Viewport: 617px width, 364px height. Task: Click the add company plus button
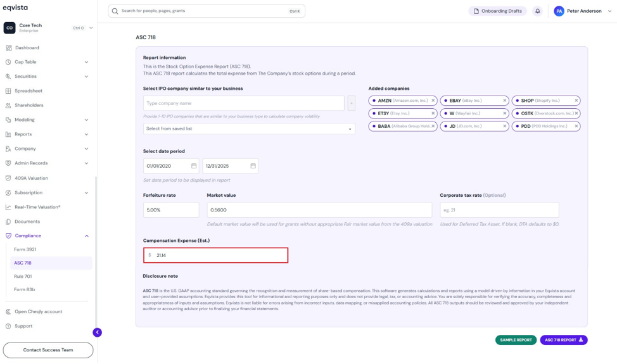click(352, 103)
